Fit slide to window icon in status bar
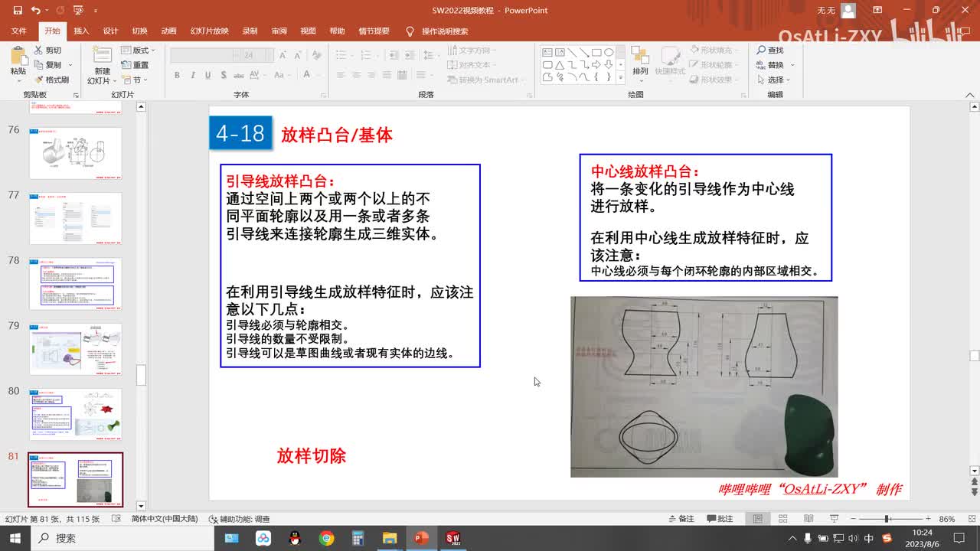 [x=971, y=519]
